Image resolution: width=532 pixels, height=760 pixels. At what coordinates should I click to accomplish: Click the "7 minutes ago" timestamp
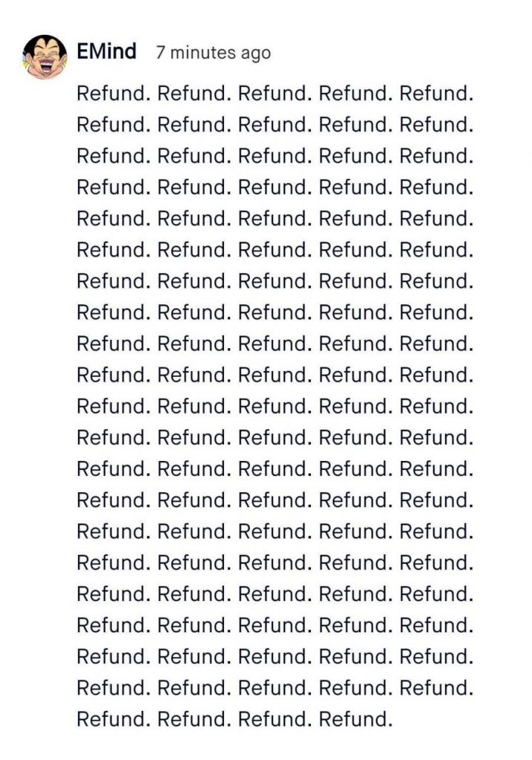click(213, 53)
